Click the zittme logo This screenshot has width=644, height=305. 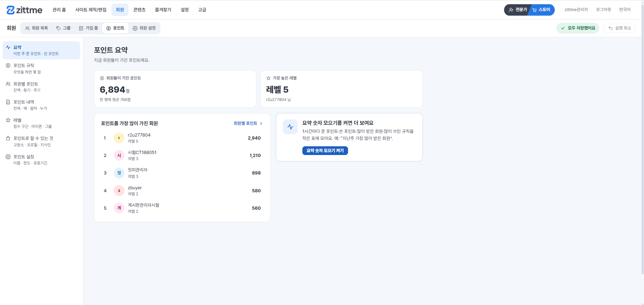coord(24,10)
